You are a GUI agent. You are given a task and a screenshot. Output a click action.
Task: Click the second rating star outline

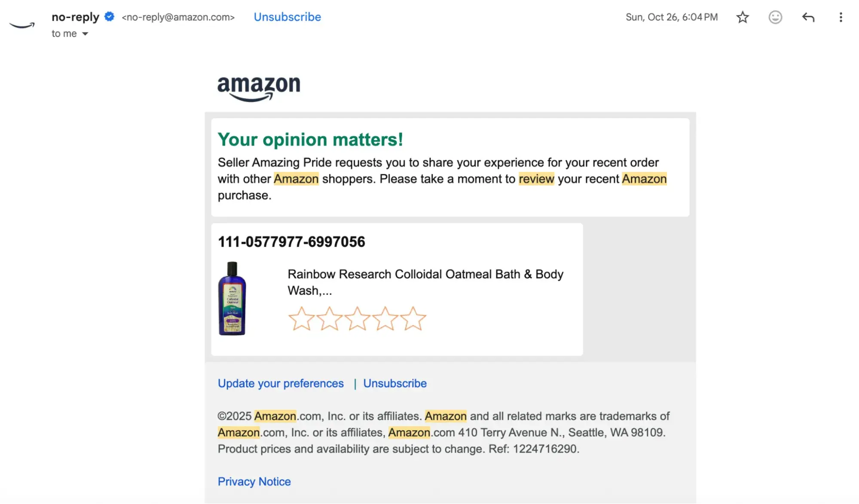click(329, 318)
